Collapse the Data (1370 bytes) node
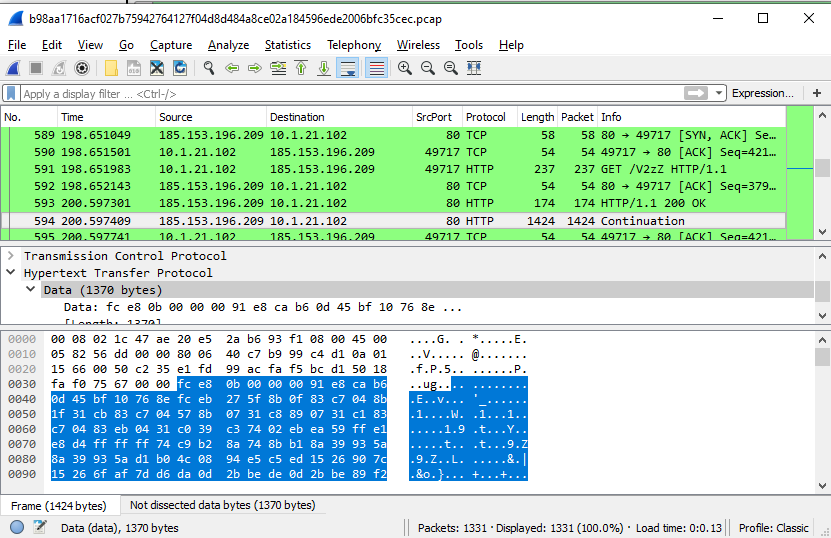Viewport: 831px width, 538px height. [x=31, y=289]
